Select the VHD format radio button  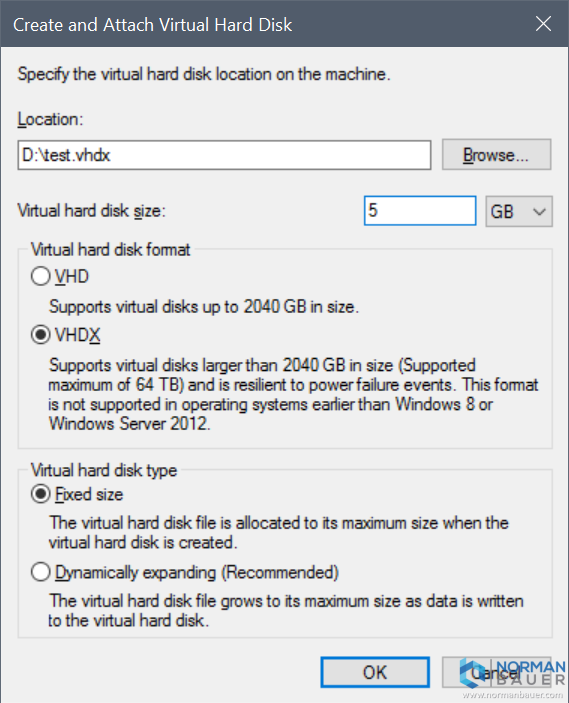(40, 276)
